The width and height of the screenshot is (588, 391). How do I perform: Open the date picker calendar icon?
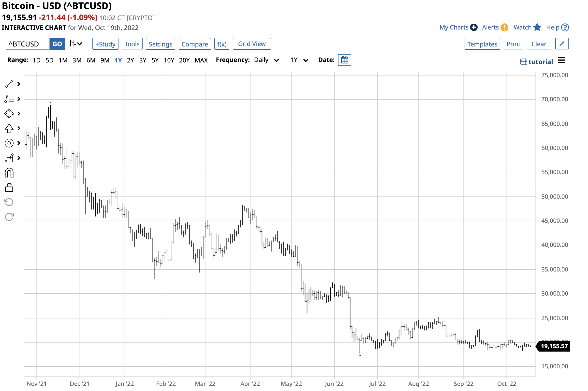tap(344, 60)
